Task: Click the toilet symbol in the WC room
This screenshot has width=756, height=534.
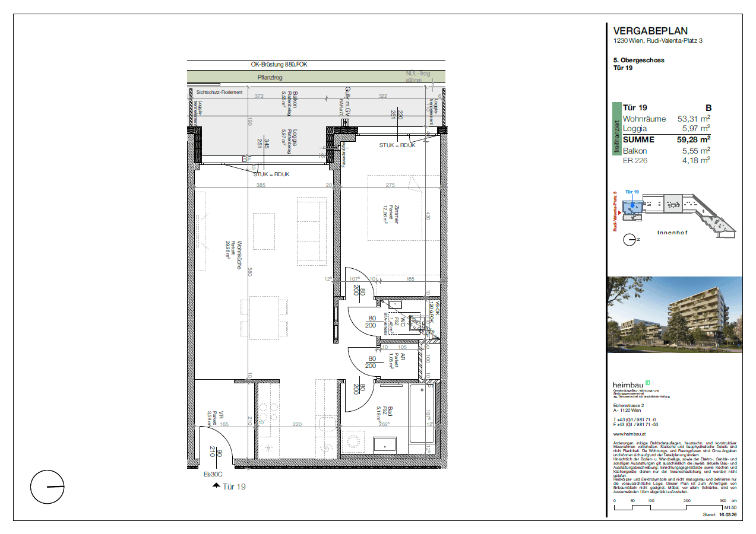Action: click(417, 323)
